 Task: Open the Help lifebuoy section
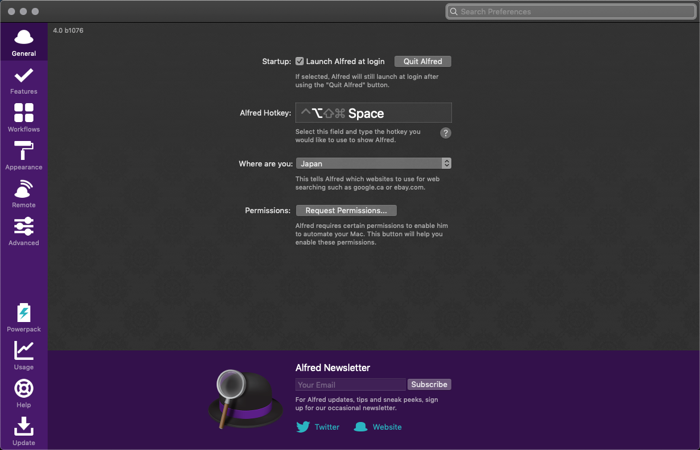pos(23,393)
